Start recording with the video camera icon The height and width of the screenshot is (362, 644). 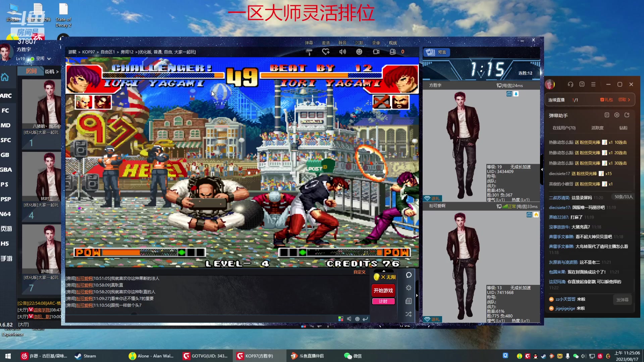click(376, 52)
